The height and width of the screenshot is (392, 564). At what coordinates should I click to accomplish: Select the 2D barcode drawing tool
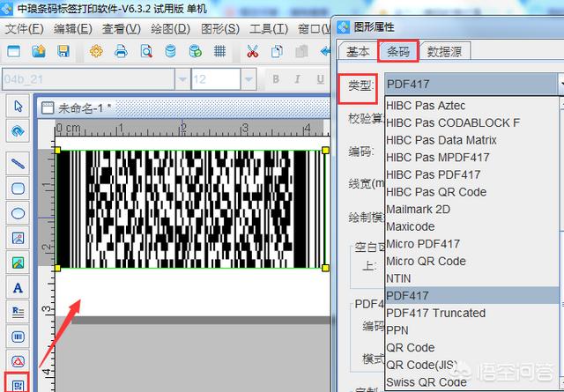pyautogui.click(x=18, y=384)
